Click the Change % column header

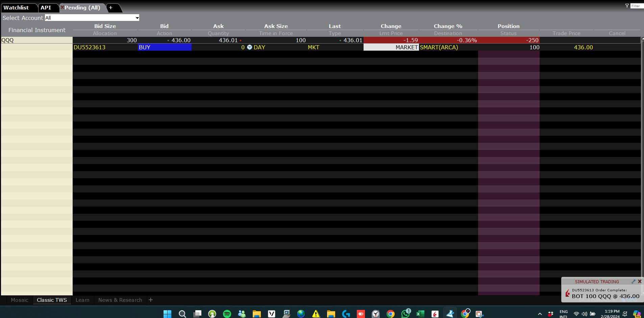448,26
